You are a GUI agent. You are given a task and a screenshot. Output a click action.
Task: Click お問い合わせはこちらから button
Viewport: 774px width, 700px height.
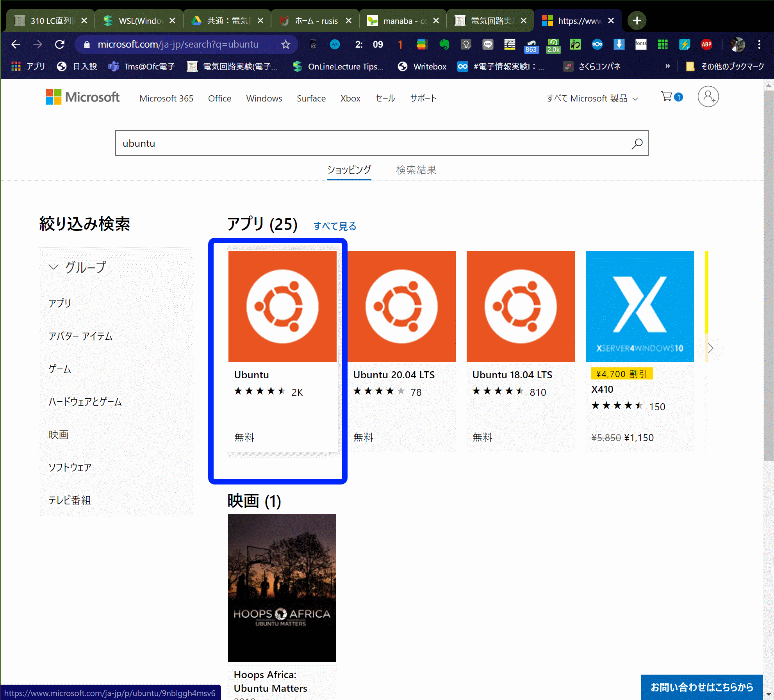click(x=702, y=687)
